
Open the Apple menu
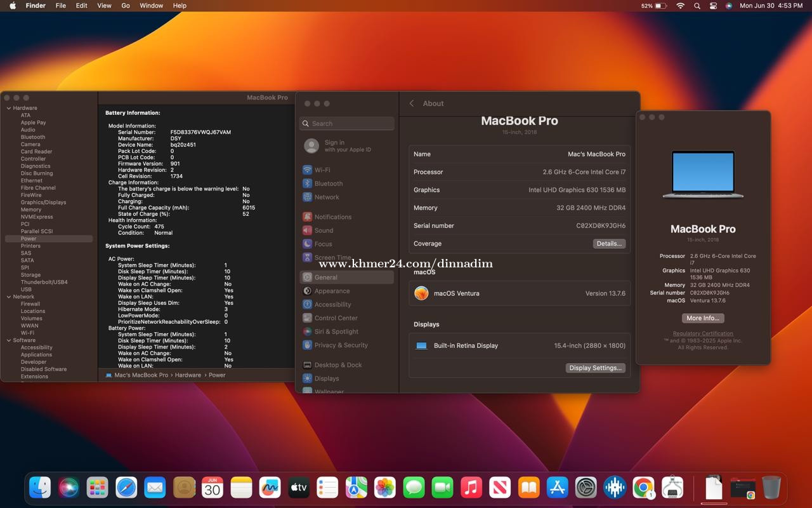(x=13, y=6)
